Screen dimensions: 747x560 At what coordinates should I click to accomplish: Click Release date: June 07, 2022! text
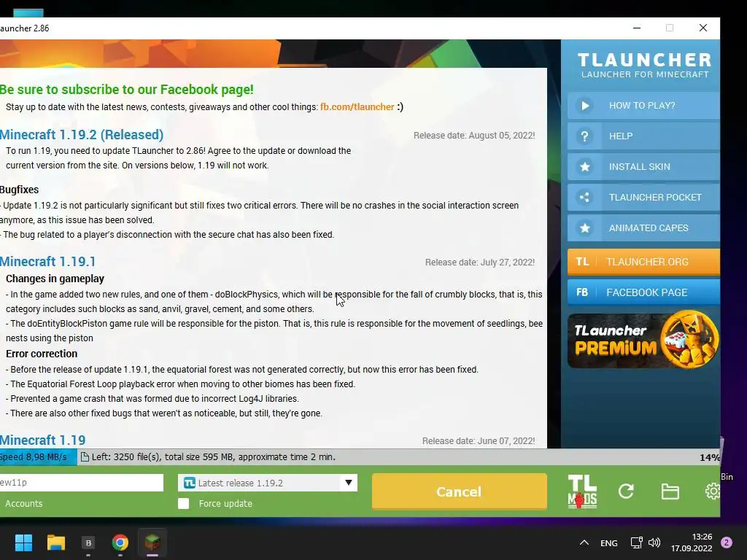coord(479,441)
